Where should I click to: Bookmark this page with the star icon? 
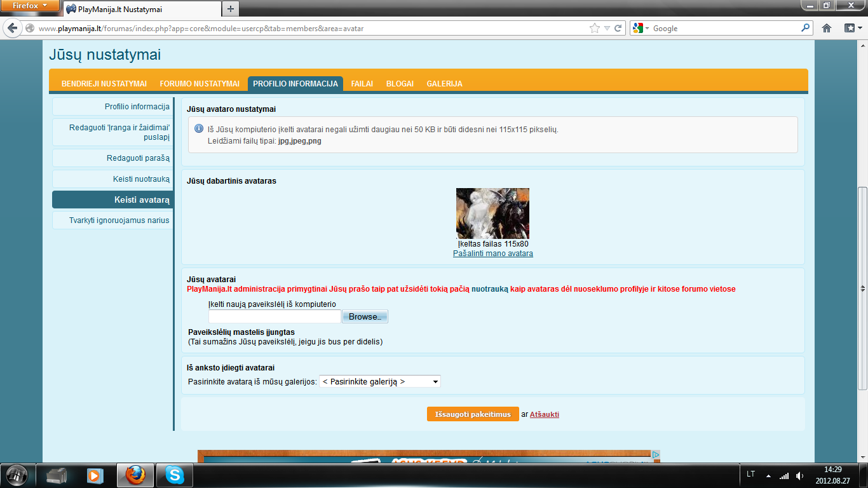click(595, 28)
